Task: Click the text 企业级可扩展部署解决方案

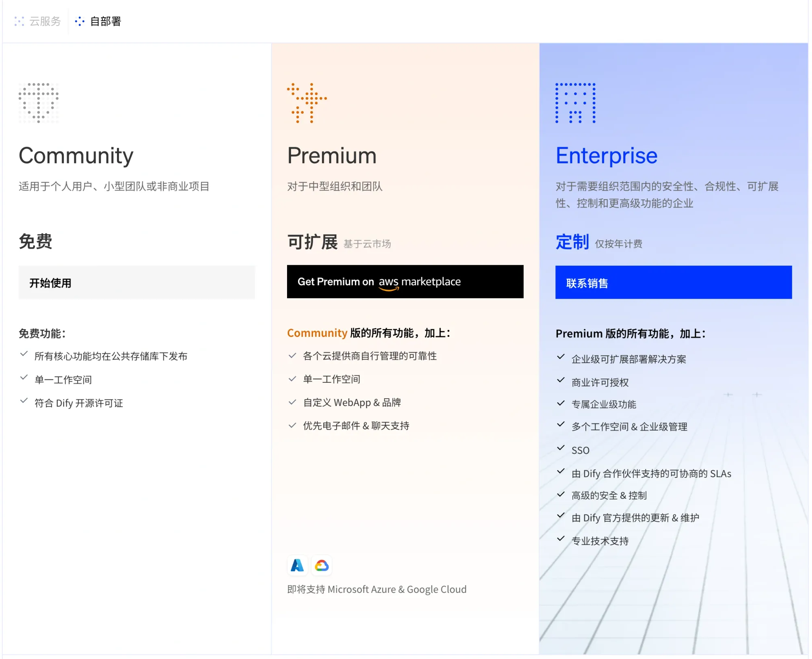Action: [629, 359]
